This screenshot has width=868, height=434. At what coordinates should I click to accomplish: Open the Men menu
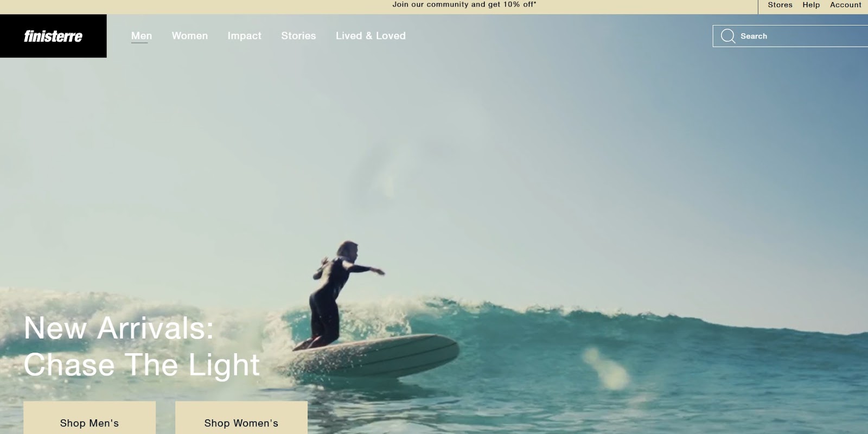tap(142, 36)
